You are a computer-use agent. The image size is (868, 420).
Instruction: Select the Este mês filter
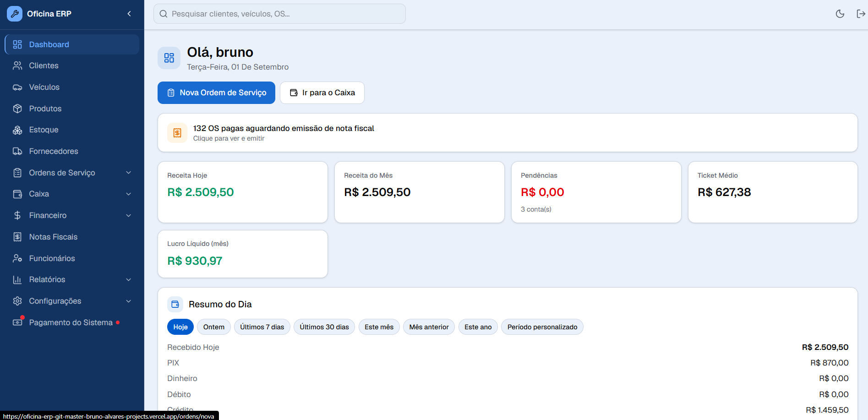coord(379,327)
